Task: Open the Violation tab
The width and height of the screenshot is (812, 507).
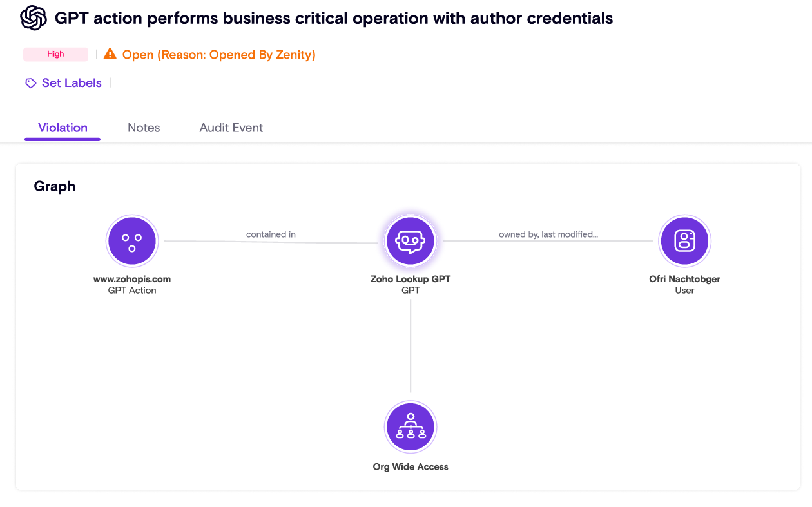Action: [x=63, y=128]
